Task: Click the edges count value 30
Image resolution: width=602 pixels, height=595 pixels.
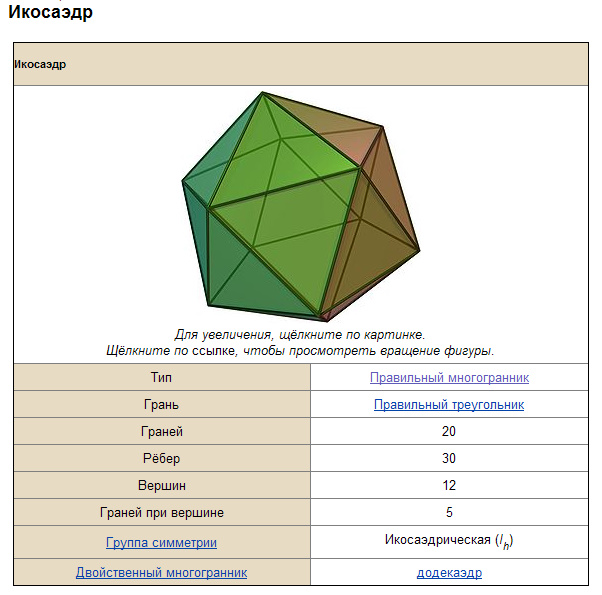Action: click(449, 459)
